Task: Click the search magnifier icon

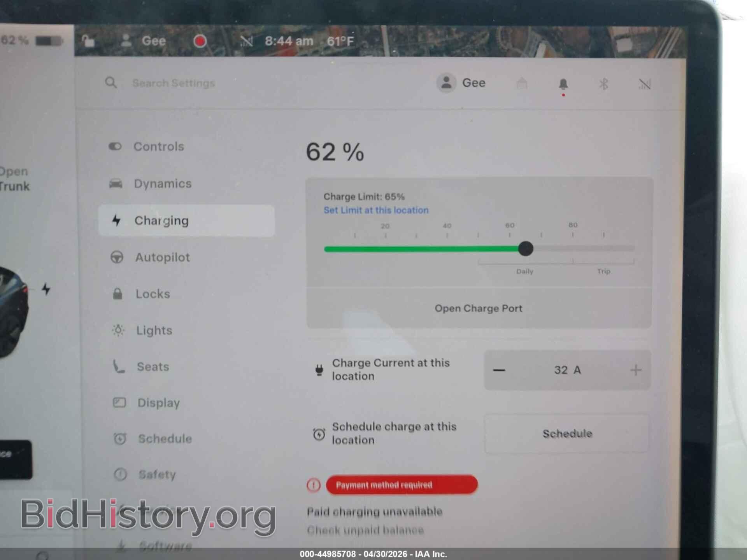Action: click(x=111, y=82)
